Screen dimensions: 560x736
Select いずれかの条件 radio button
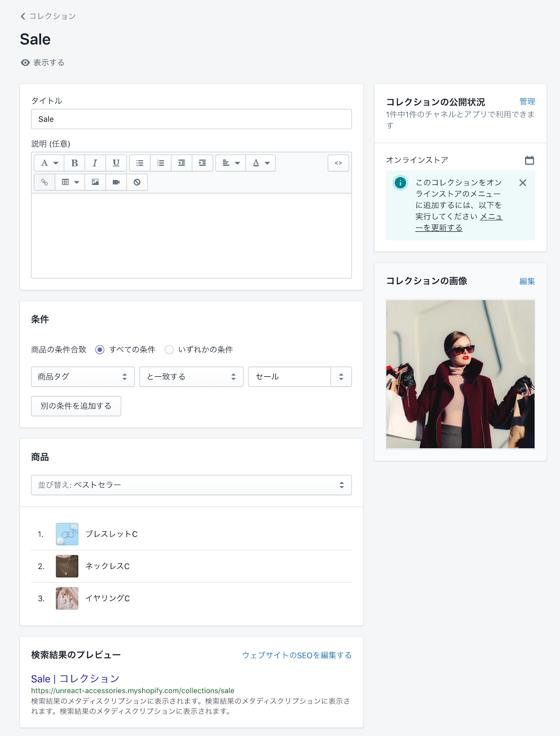pos(169,350)
